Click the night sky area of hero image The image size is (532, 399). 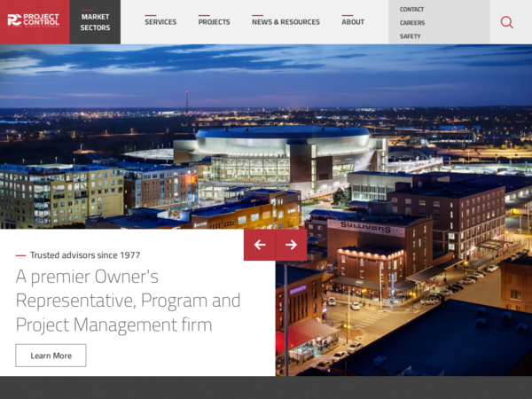pos(266,76)
